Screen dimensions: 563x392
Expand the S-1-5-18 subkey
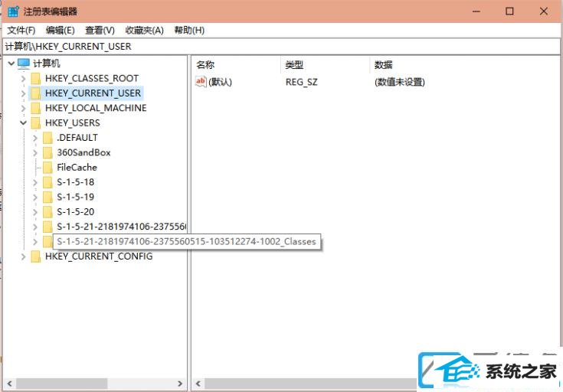[x=34, y=182]
